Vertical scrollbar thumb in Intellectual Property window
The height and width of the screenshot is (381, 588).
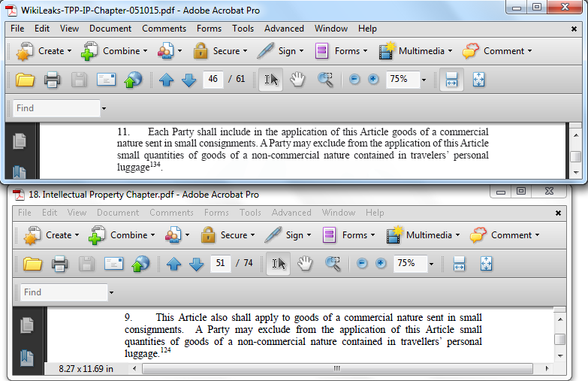point(560,339)
